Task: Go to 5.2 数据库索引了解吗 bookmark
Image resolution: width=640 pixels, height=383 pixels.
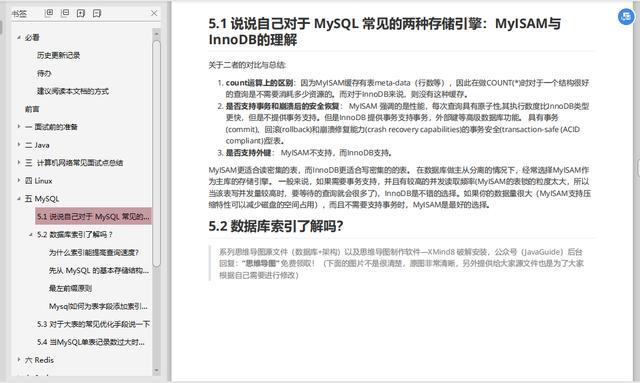Action: [x=74, y=234]
